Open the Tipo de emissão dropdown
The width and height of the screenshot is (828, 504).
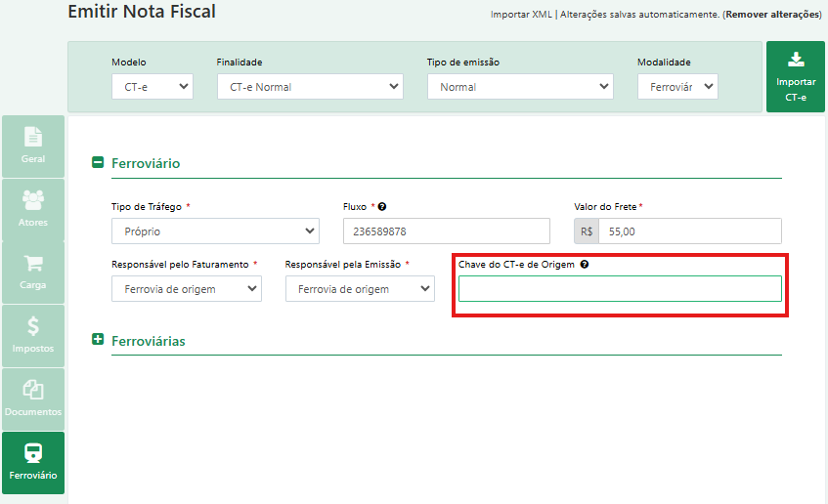click(x=520, y=87)
